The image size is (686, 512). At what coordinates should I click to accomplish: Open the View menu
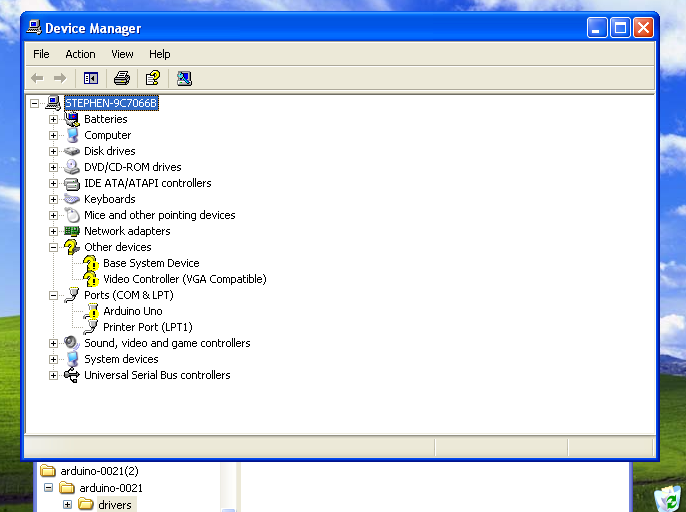(122, 54)
